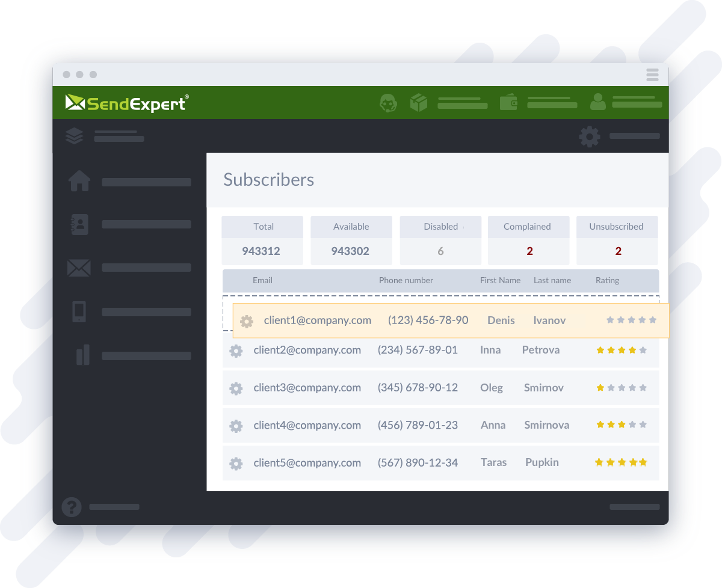
Task: Open gear settings for client3@company.com
Action: pyautogui.click(x=236, y=388)
